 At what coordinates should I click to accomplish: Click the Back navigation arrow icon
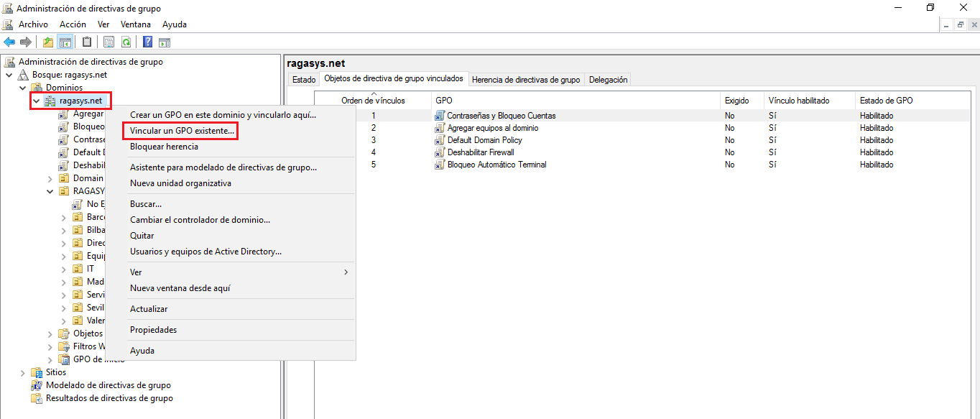click(9, 41)
